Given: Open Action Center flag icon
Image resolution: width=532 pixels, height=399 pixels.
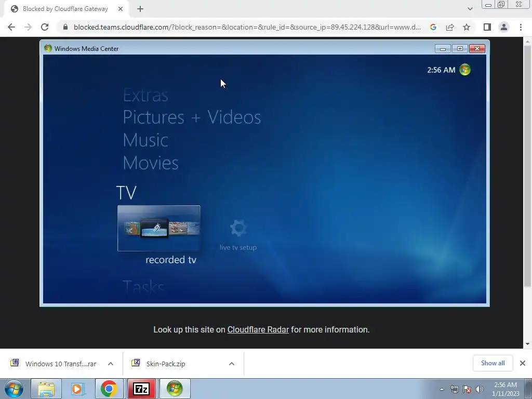Looking at the screenshot, I should [x=467, y=389].
